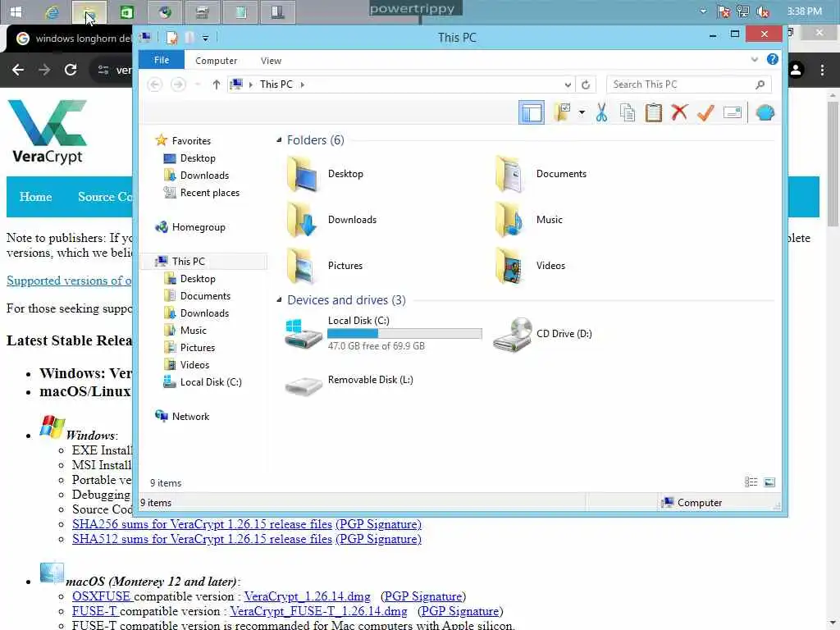Open the Computer ribbon tab
Image resolution: width=840 pixels, height=630 pixels.
click(216, 61)
